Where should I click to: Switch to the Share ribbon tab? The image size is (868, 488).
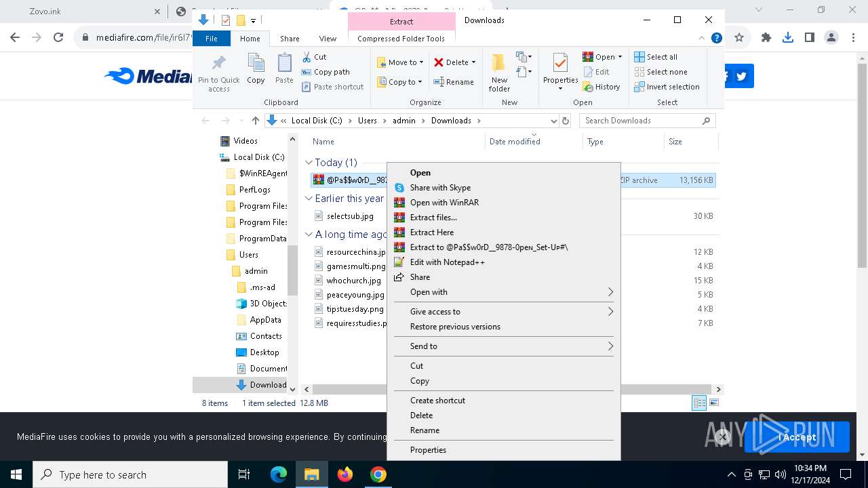click(x=290, y=39)
